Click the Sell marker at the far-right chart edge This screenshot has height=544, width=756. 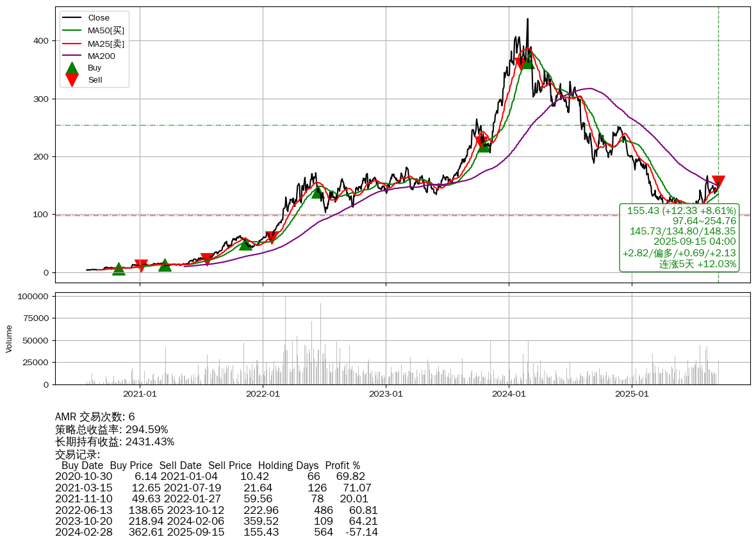718,182
